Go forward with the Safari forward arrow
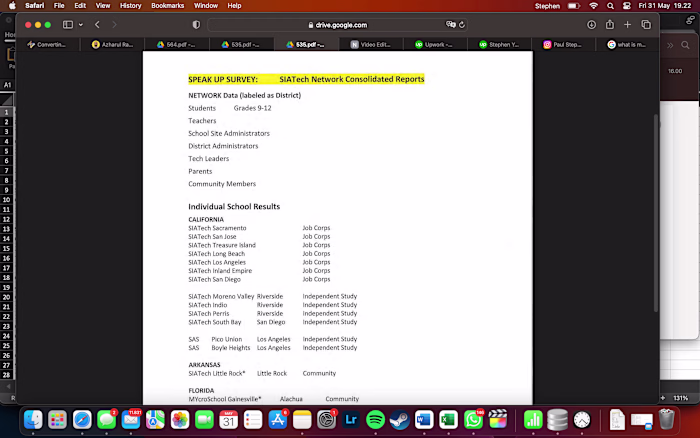The width and height of the screenshot is (700, 438). (114, 25)
